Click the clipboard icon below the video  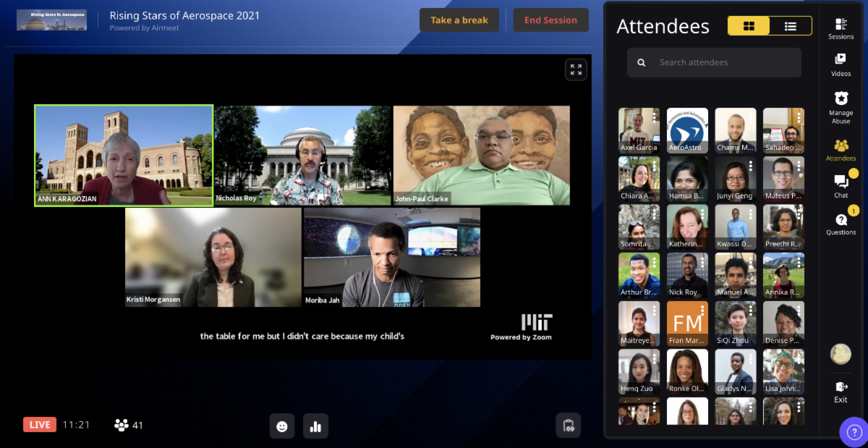point(568,426)
